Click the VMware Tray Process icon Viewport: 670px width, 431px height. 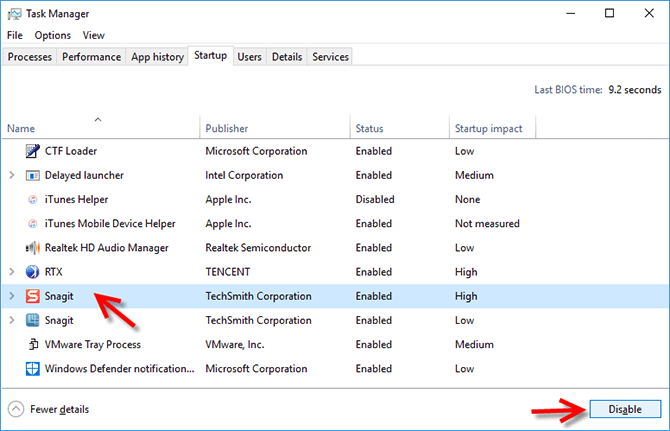click(33, 344)
